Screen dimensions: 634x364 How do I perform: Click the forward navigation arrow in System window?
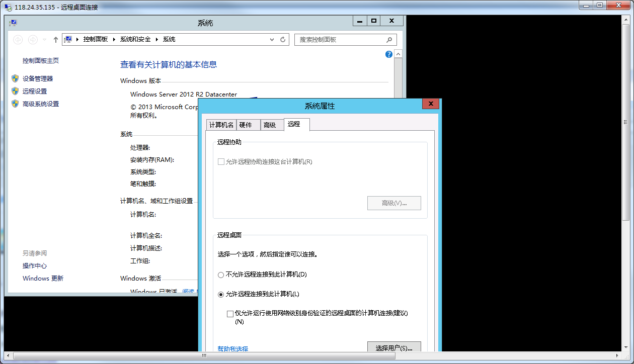coord(33,39)
